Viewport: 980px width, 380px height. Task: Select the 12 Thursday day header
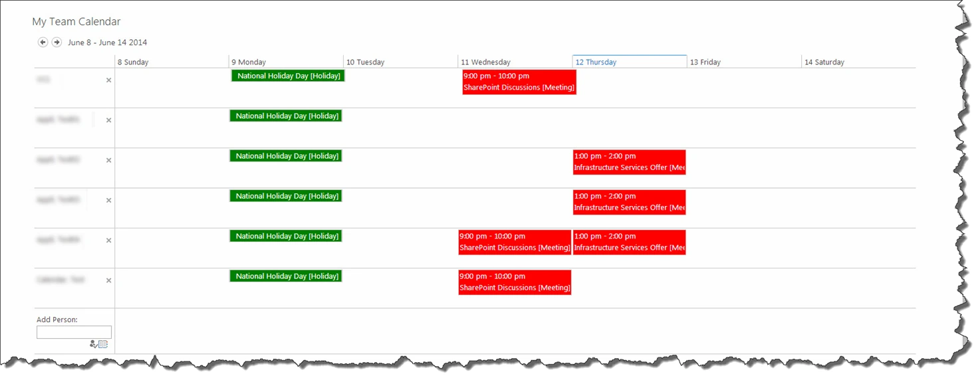tap(630, 62)
